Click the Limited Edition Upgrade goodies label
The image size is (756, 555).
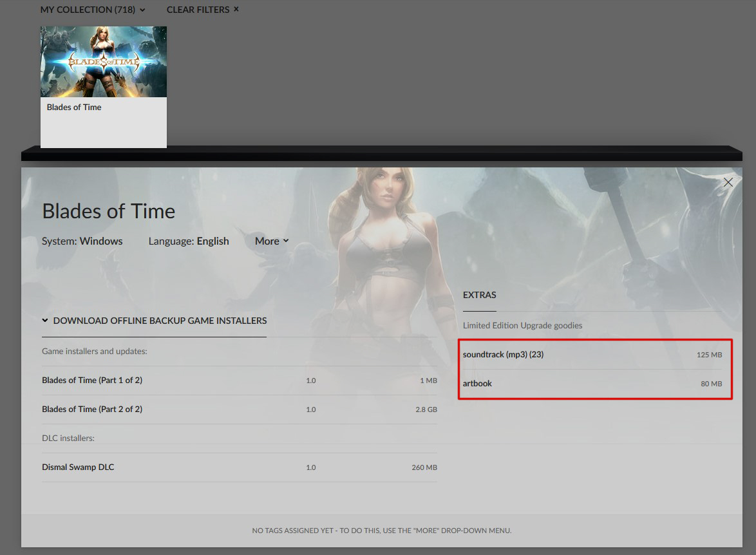[523, 326]
